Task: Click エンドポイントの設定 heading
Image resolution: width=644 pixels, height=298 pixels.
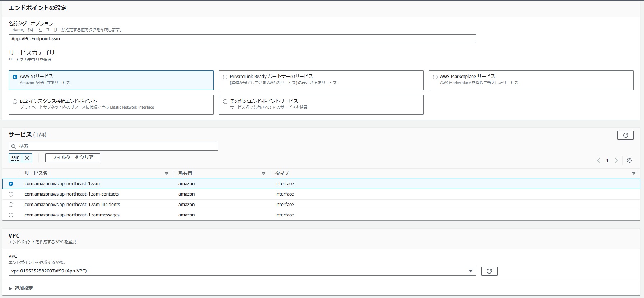Action: pyautogui.click(x=37, y=8)
